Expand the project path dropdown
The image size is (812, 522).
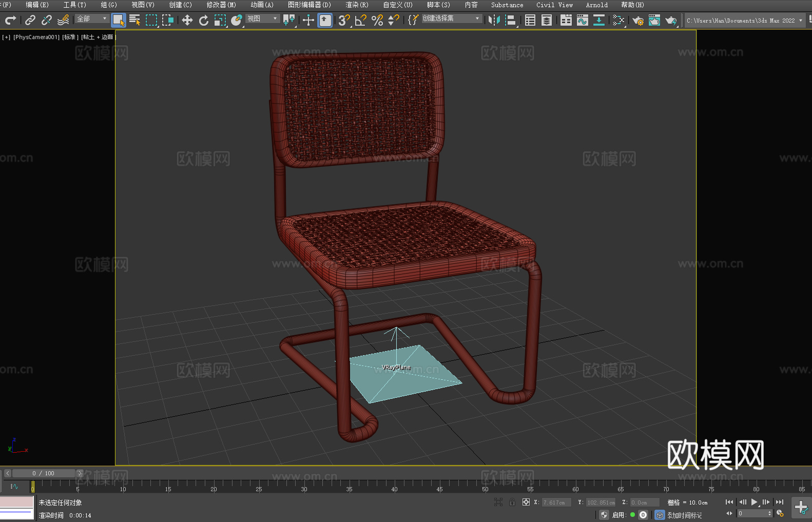(800, 21)
